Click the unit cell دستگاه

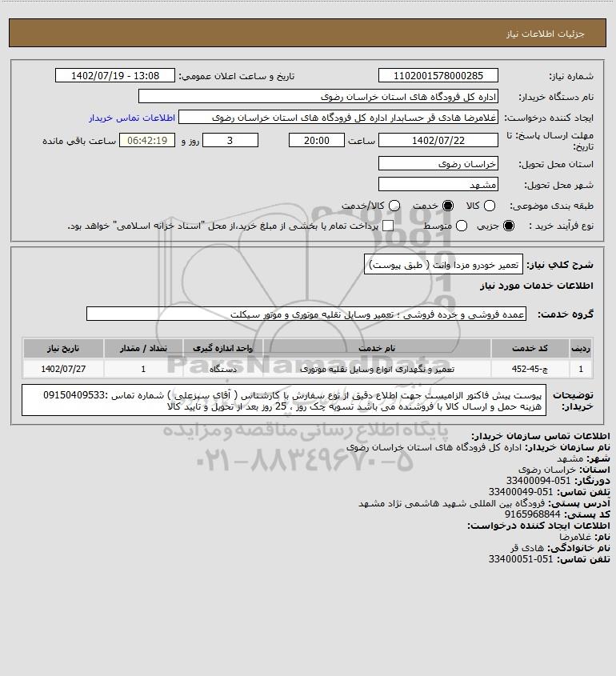coord(223,369)
